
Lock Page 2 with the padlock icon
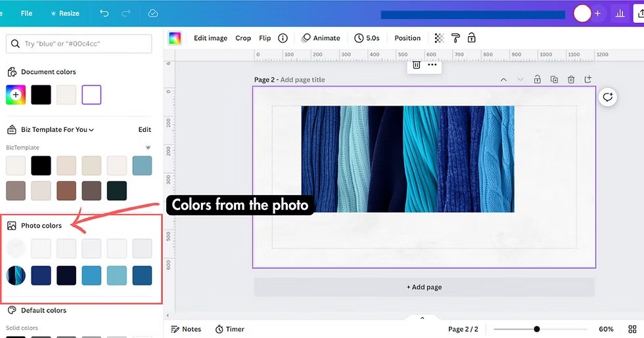[538, 79]
